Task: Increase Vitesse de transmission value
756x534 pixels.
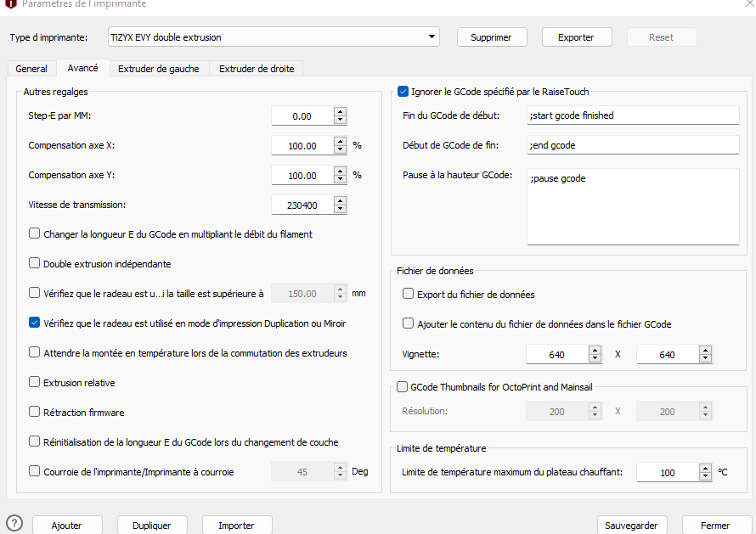Action: pos(341,200)
